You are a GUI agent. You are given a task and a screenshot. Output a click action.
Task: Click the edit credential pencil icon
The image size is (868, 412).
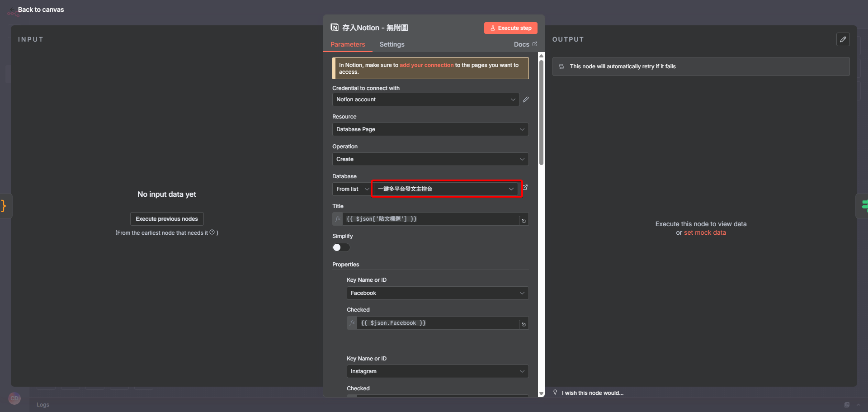tap(525, 99)
